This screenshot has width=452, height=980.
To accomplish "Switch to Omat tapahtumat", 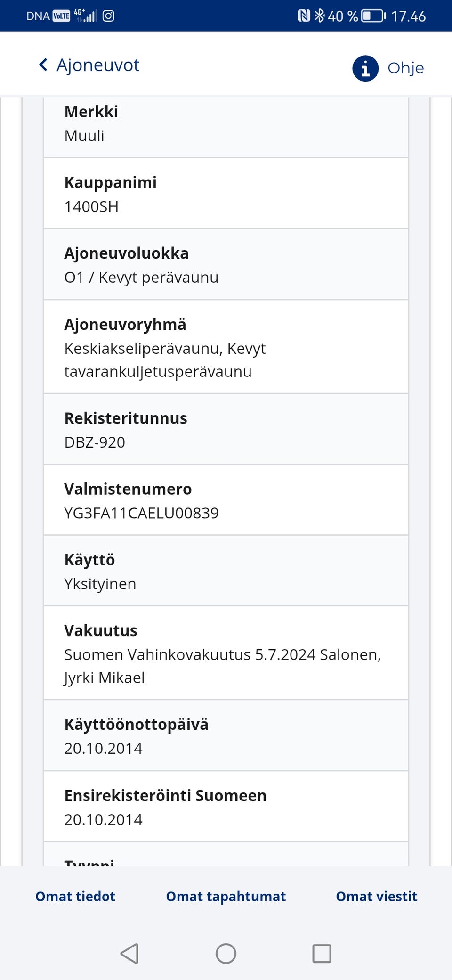I will click(226, 896).
